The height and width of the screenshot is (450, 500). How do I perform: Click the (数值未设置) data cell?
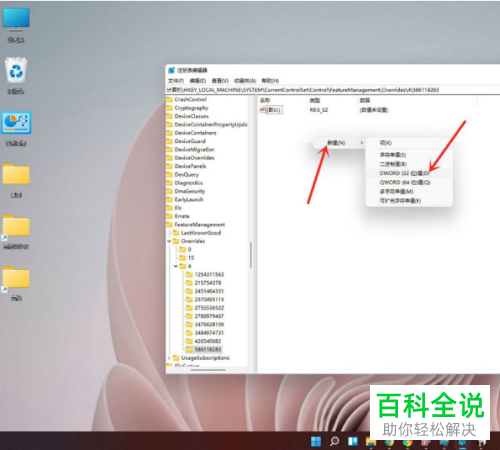[x=374, y=110]
